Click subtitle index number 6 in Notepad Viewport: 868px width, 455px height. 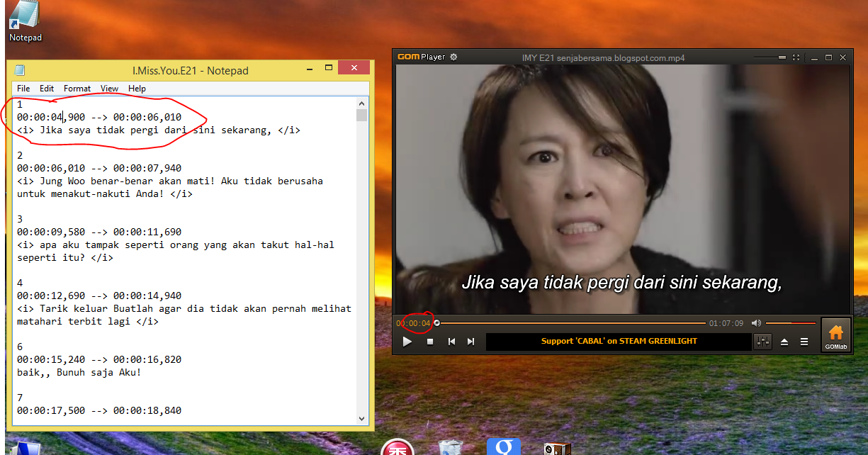(x=20, y=347)
